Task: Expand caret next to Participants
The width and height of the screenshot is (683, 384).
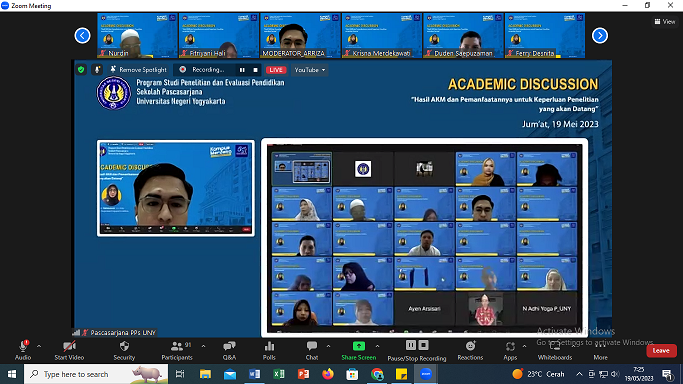Action: pos(203,347)
